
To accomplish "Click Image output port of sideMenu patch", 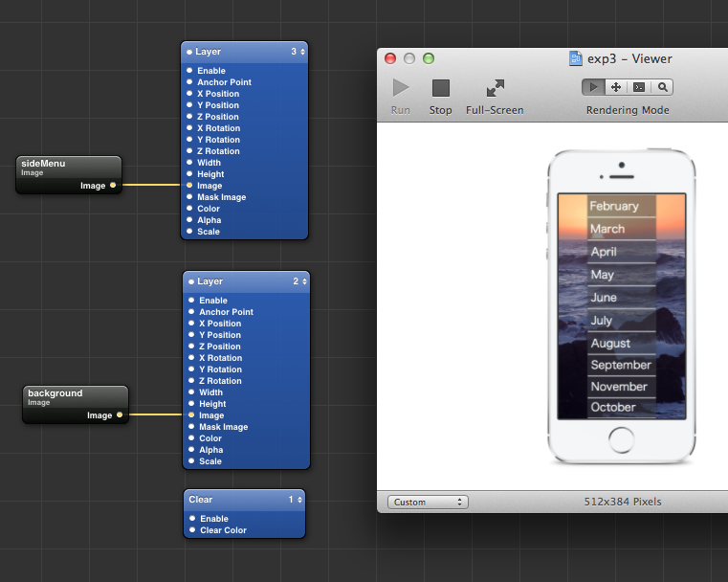I will click(x=113, y=186).
